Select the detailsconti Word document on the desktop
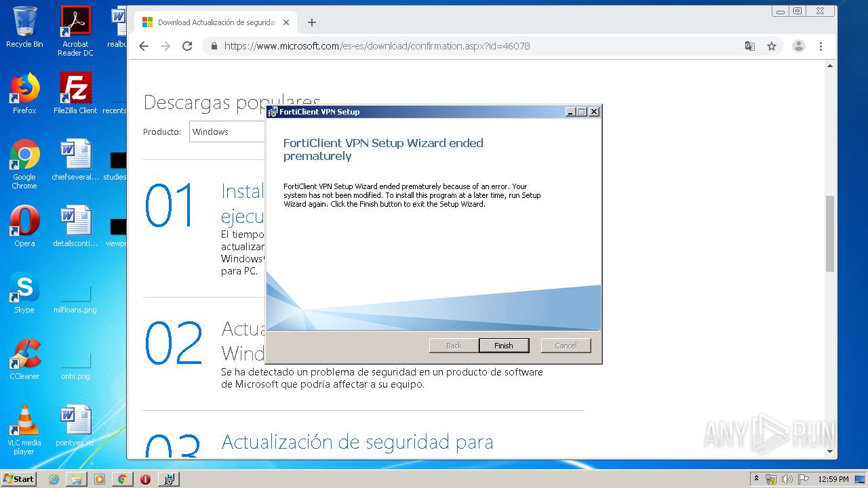The height and width of the screenshot is (488, 868). [75, 226]
